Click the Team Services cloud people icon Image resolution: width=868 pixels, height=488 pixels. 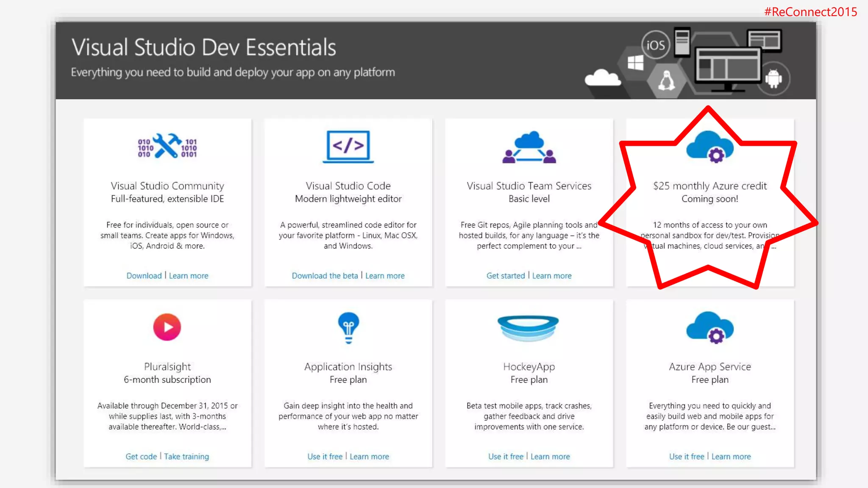pos(529,147)
